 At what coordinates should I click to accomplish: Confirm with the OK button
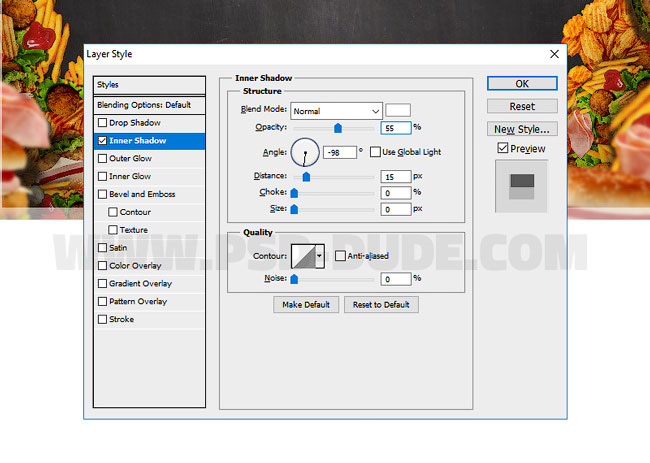click(522, 83)
